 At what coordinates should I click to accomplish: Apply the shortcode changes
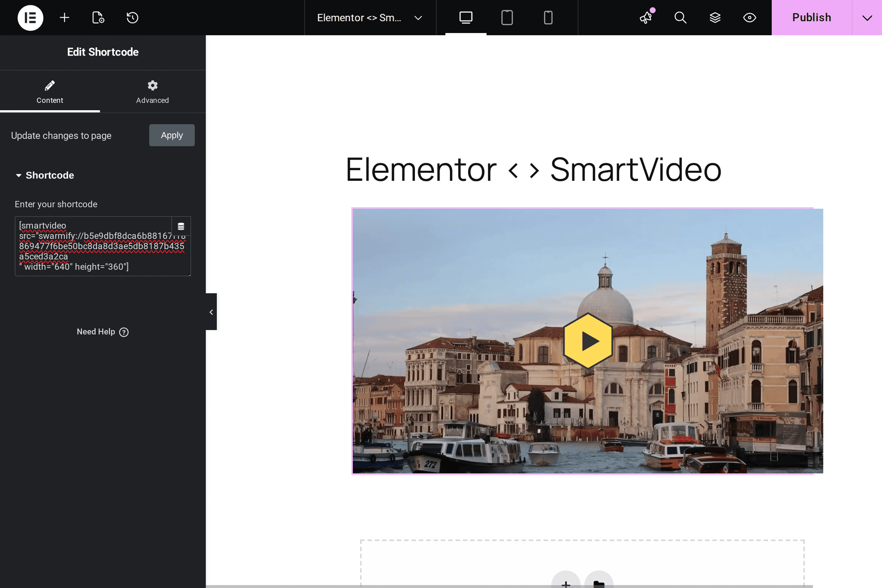click(172, 135)
